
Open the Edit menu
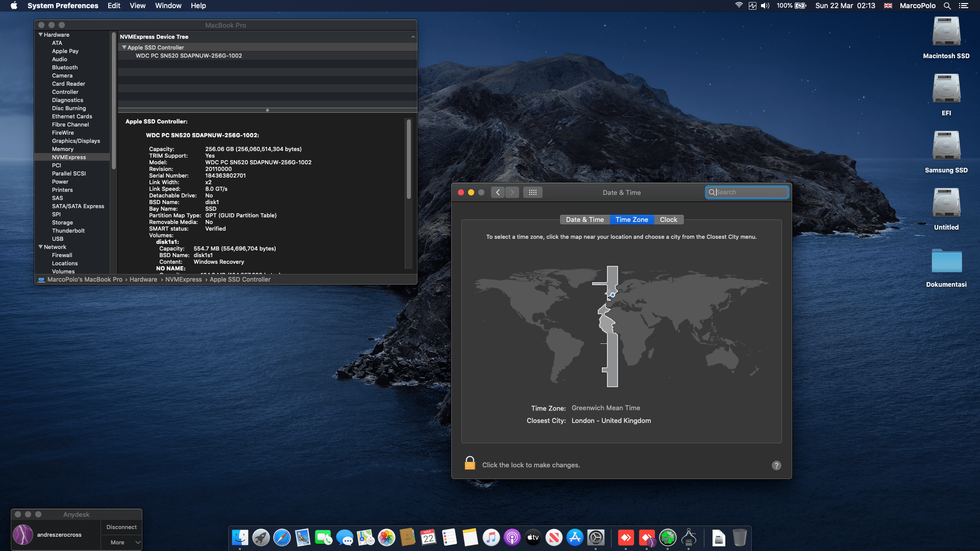[x=114, y=6]
